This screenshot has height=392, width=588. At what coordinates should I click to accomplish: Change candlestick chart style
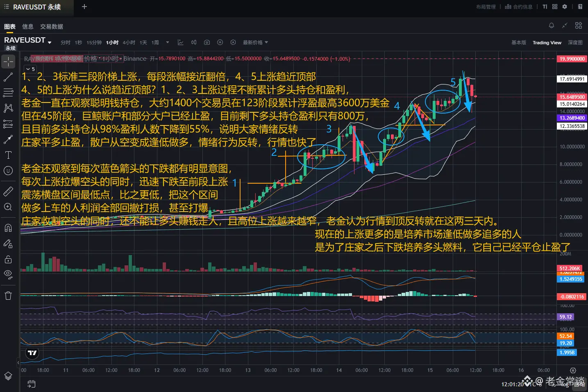[x=194, y=43]
